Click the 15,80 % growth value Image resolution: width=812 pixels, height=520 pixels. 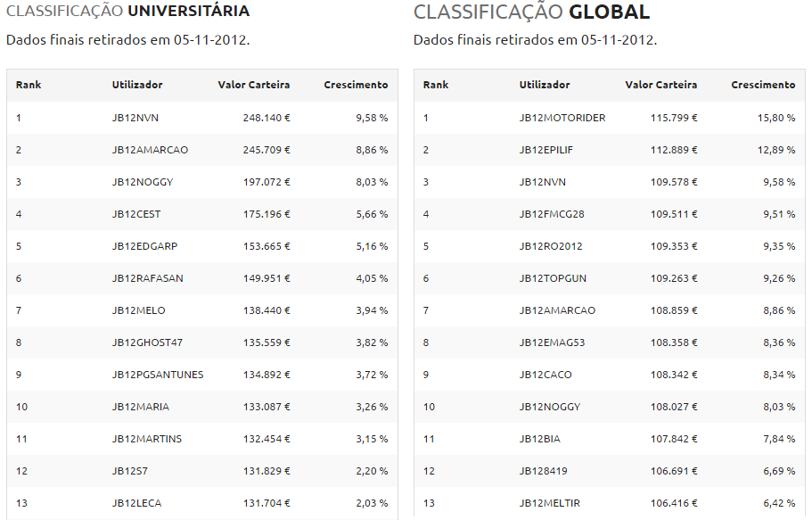coord(775,118)
